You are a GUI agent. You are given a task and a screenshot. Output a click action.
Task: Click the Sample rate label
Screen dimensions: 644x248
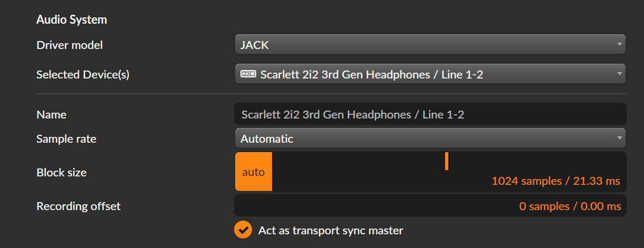point(66,139)
